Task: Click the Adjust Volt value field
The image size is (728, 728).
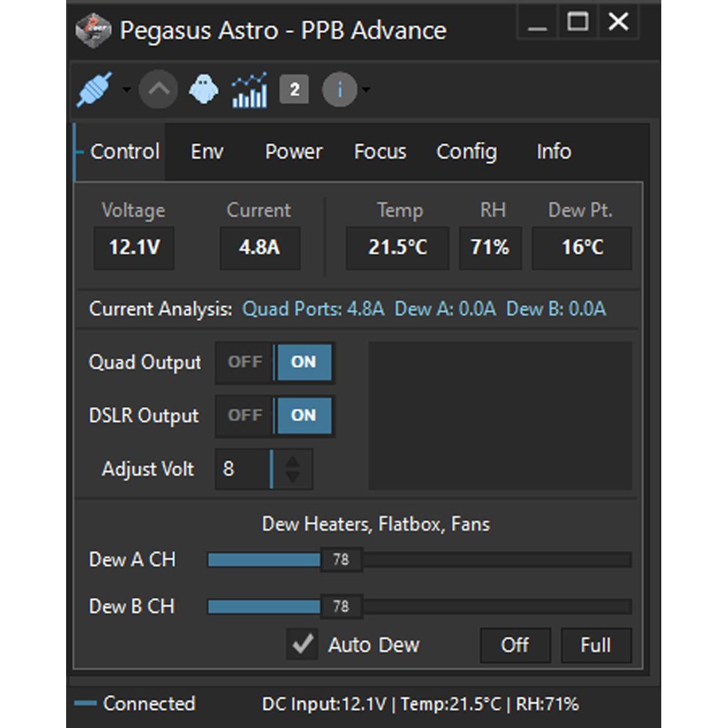Action: click(x=243, y=469)
